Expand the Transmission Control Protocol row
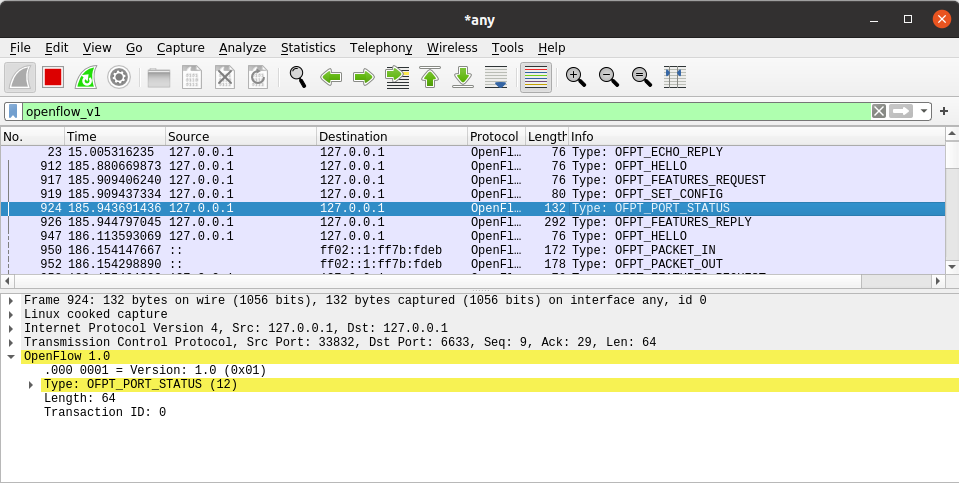 (x=11, y=342)
